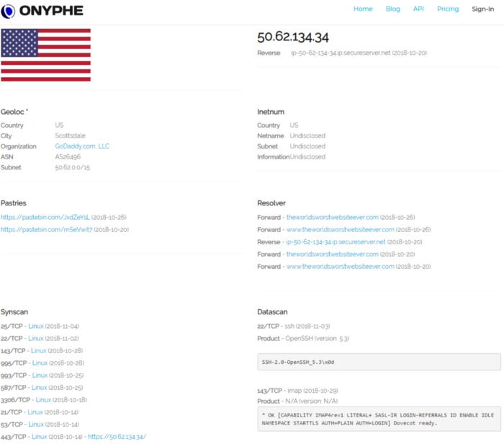Image resolution: width=504 pixels, height=444 pixels.
Task: Open the https://50.62.134.34/ link
Action: [x=117, y=437]
